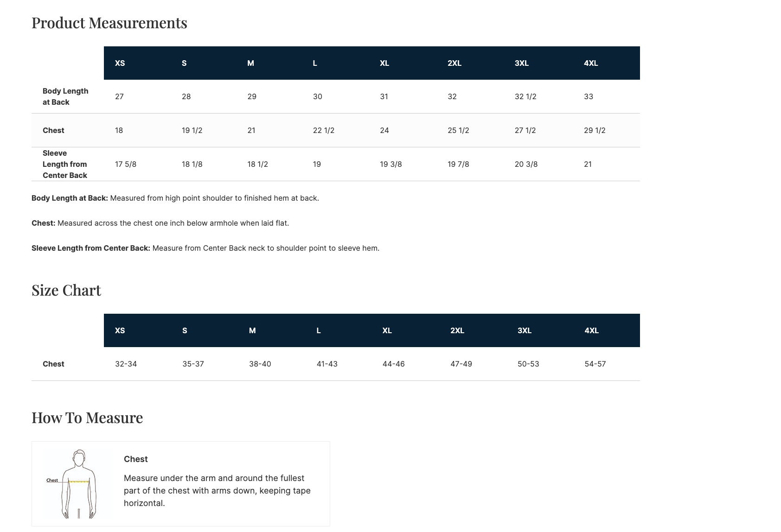Click M header in the Size Chart table

[x=252, y=330]
